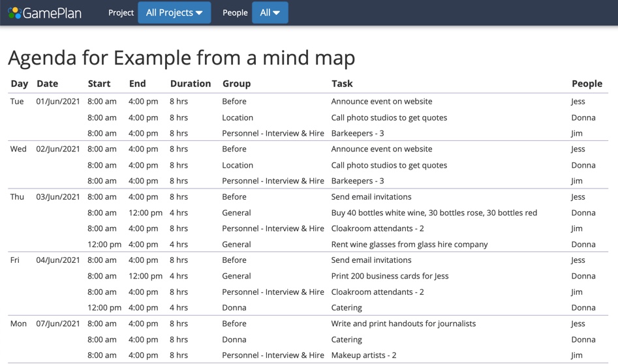Click Tue day cell
The image size is (618, 364).
point(17,102)
